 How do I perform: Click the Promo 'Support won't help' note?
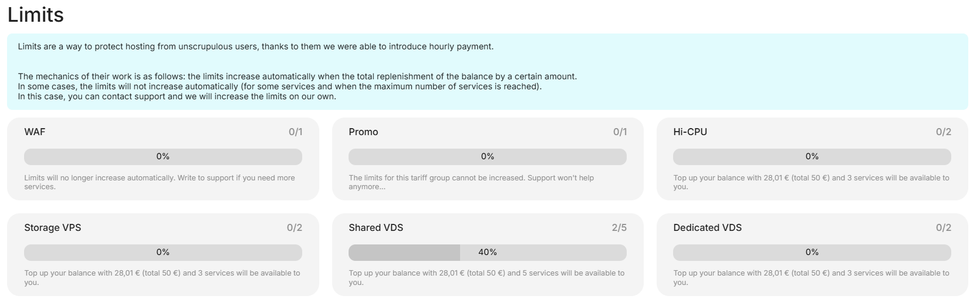[x=471, y=182]
